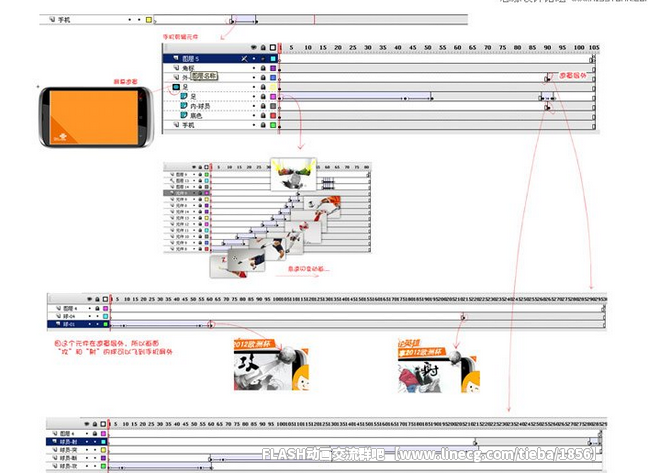The width and height of the screenshot is (648, 473).
Task: Click the 射 ink-style soccer banner image
Action: [x=438, y=366]
